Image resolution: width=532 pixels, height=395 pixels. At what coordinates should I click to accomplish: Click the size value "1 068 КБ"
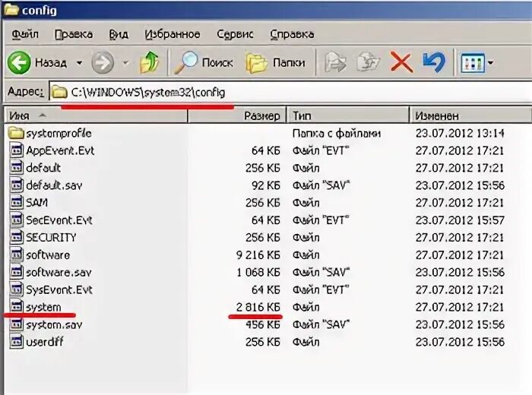point(258,272)
